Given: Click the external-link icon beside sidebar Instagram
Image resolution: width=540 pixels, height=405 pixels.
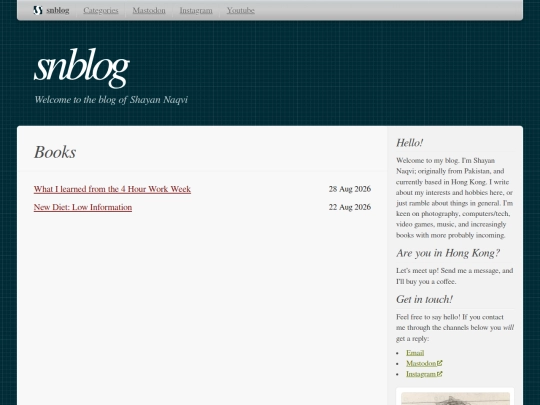Looking at the screenshot, I should pyautogui.click(x=439, y=374).
